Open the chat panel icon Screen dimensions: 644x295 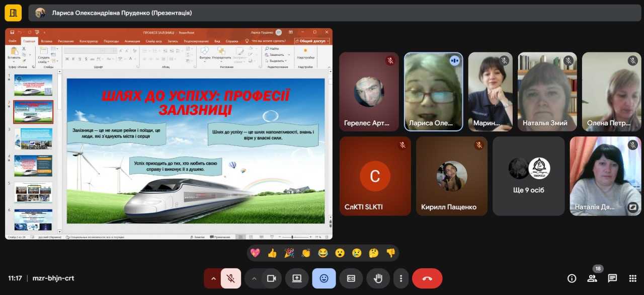pos(612,278)
